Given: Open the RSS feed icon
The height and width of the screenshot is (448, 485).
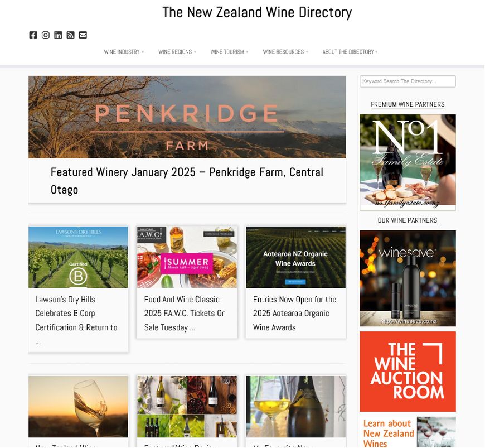Looking at the screenshot, I should 71,35.
